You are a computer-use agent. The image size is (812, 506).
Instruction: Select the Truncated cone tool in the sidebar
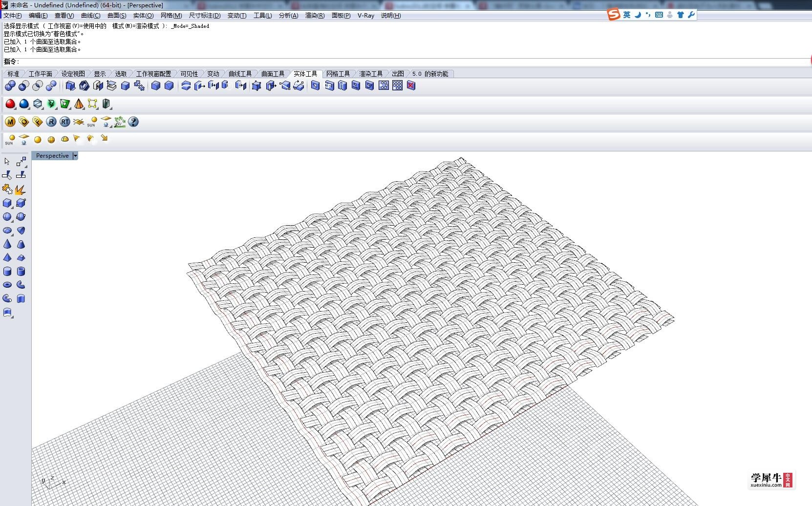[21, 244]
